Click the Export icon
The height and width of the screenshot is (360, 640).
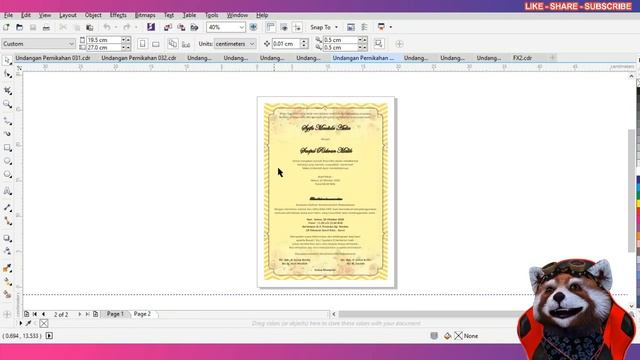coord(181,27)
